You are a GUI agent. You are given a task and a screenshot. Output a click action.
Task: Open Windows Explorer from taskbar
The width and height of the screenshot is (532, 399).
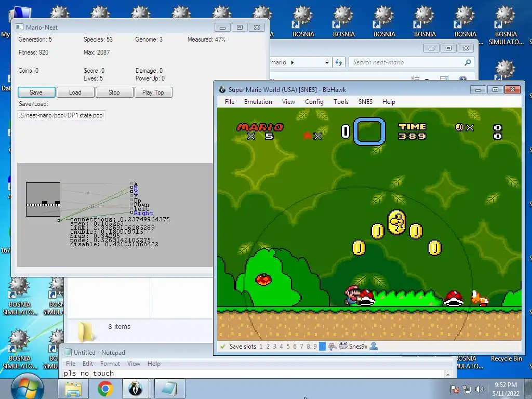(x=73, y=389)
